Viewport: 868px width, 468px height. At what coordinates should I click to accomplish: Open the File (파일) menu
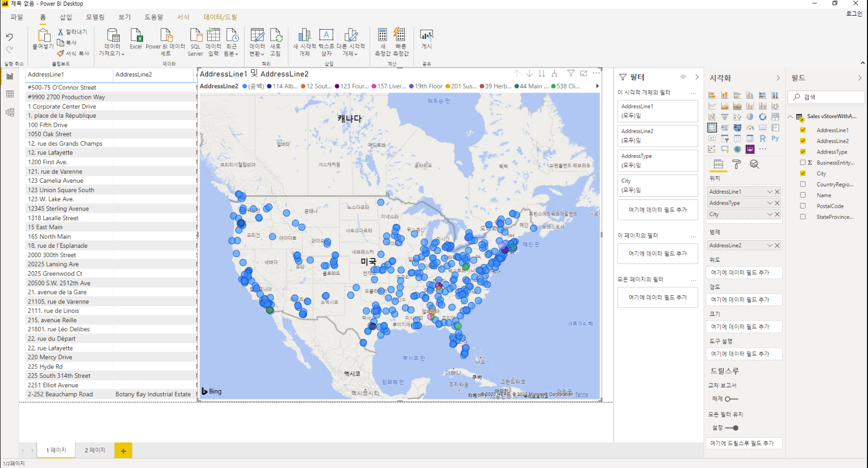tap(17, 17)
